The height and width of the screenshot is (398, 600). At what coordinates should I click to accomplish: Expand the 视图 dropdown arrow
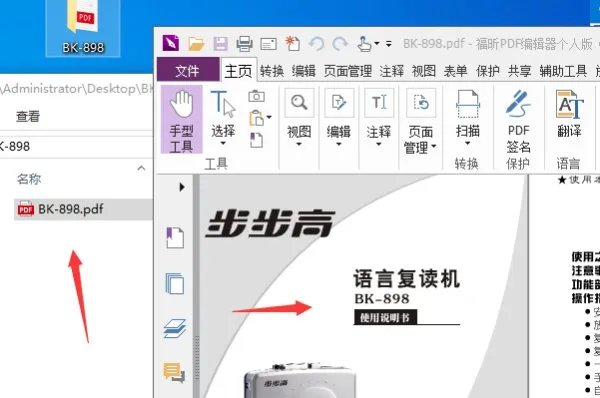point(299,145)
